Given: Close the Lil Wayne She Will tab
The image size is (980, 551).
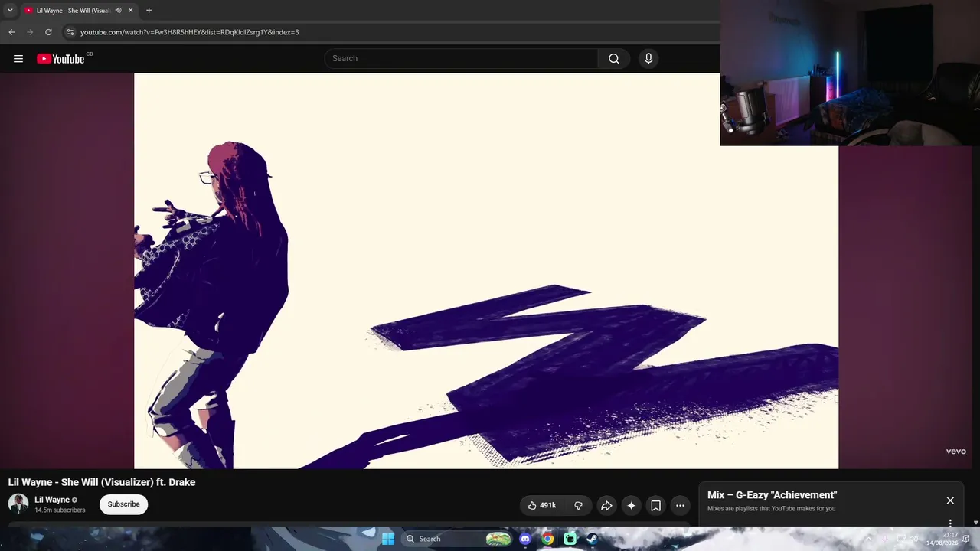Looking at the screenshot, I should (x=130, y=11).
